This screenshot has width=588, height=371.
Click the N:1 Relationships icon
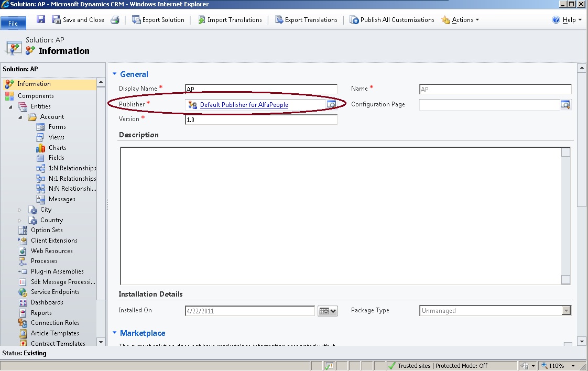coord(40,179)
